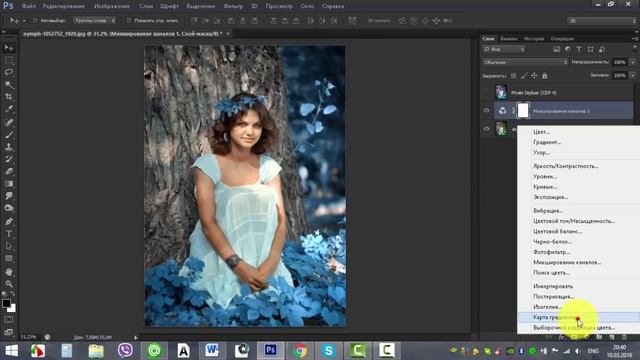Select the Hand tool

(x=9, y=271)
